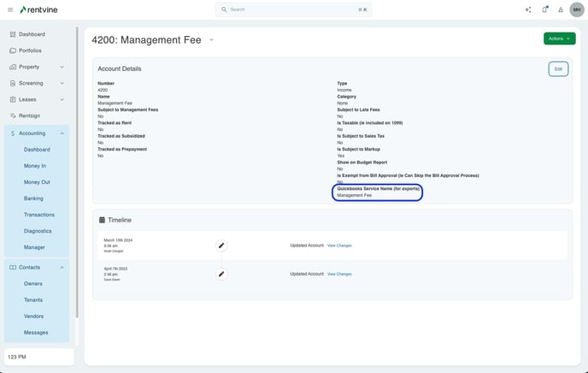Viewport: 588px width, 373px height.
Task: Open the notifications bell icon
Action: [544, 9]
